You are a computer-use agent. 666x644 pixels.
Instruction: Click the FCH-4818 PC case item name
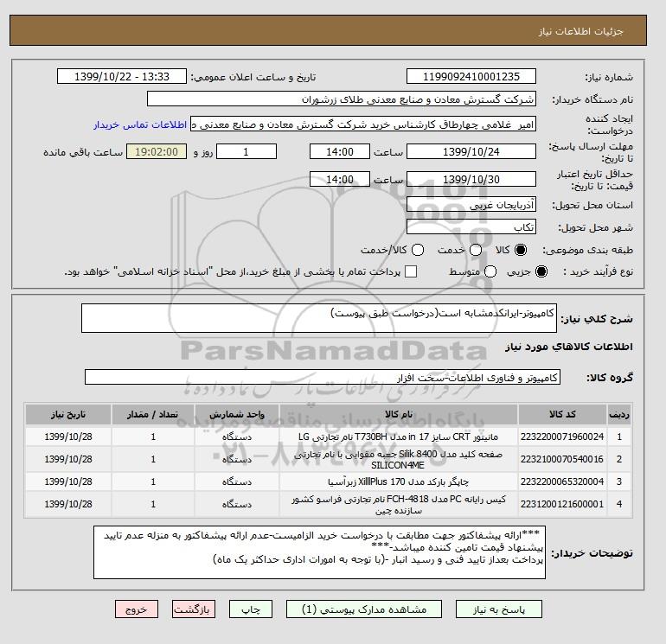click(x=399, y=504)
